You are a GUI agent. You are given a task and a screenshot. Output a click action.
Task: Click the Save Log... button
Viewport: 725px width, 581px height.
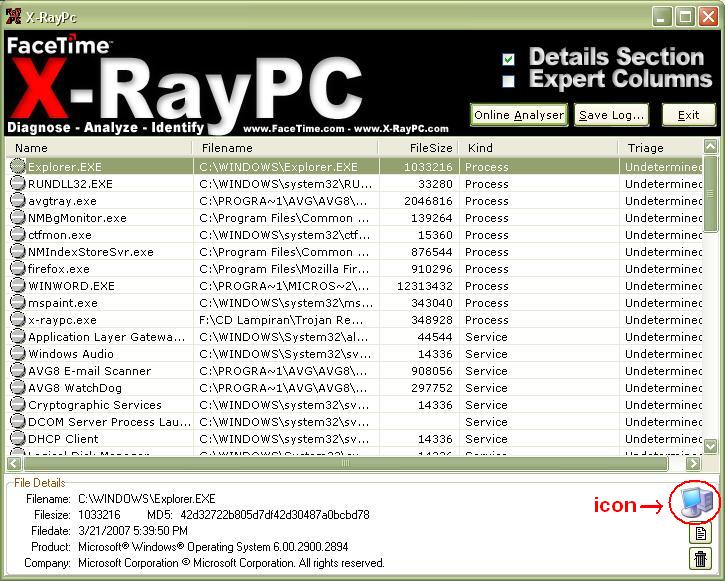pyautogui.click(x=611, y=115)
